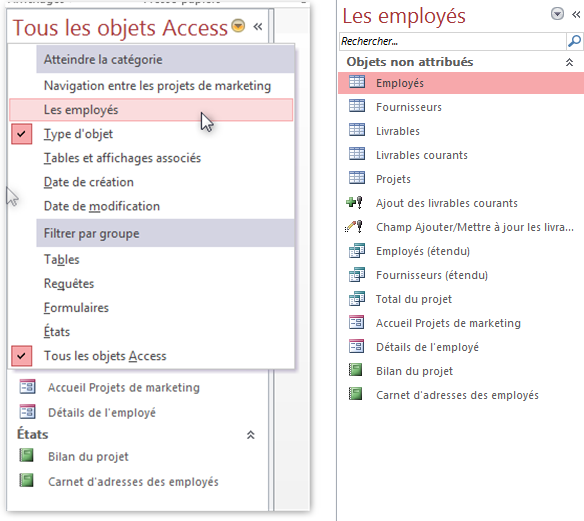584x521 pixels.
Task: Click Ajout des livrables courants label
Action: click(447, 203)
